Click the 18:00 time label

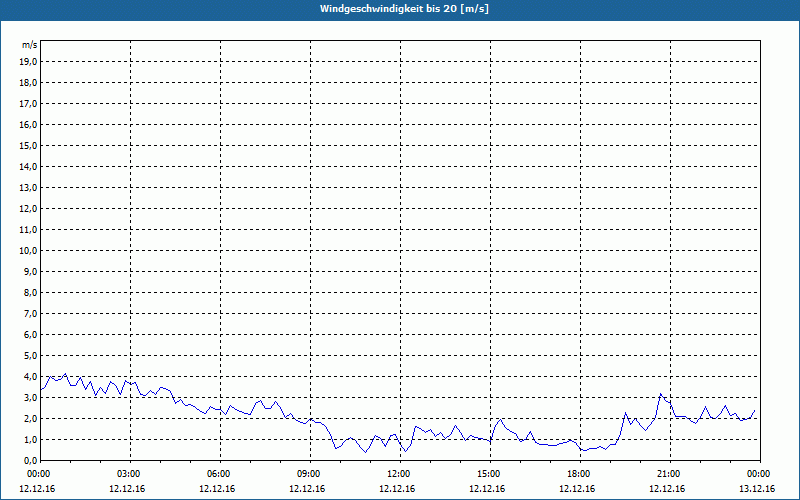(578, 474)
